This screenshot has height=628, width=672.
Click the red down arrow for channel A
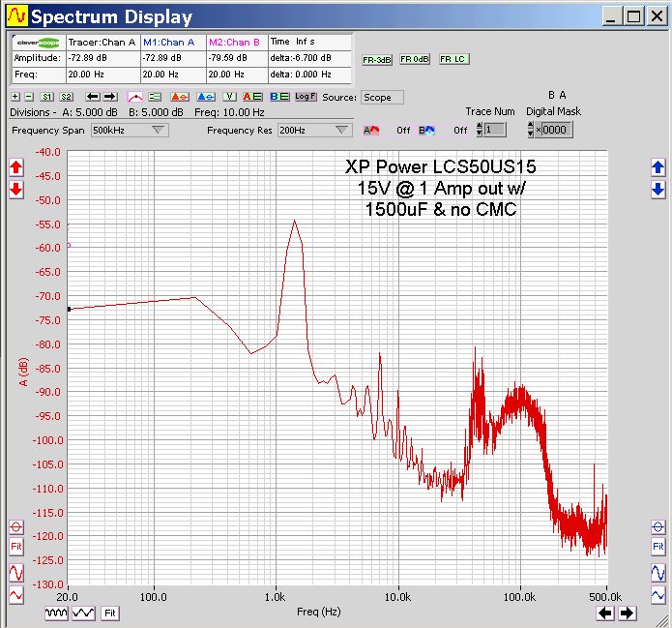[x=16, y=189]
